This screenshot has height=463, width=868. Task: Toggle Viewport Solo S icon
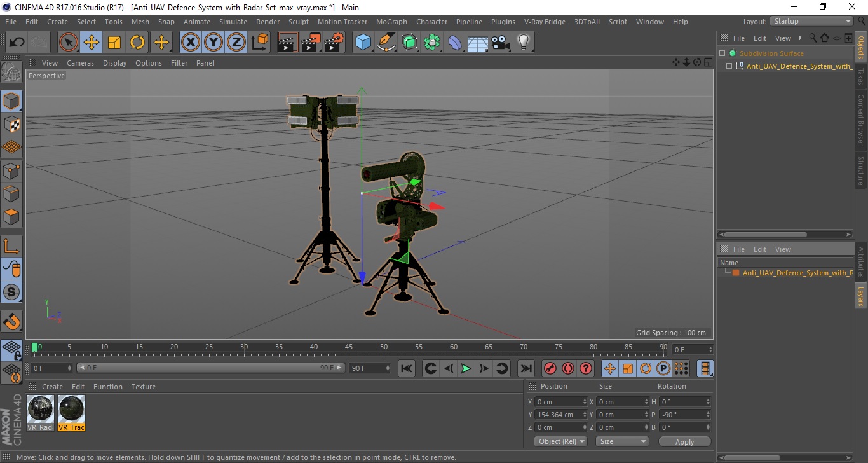click(11, 292)
